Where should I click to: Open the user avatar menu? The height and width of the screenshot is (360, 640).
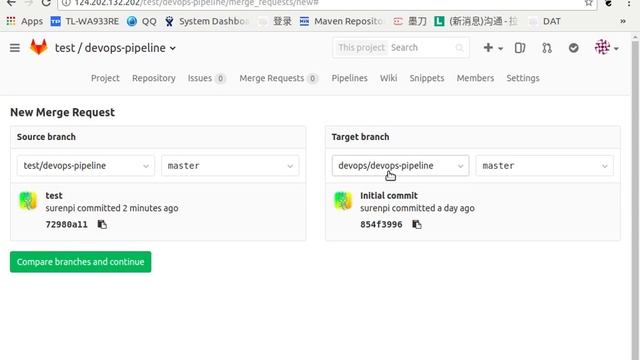click(606, 48)
